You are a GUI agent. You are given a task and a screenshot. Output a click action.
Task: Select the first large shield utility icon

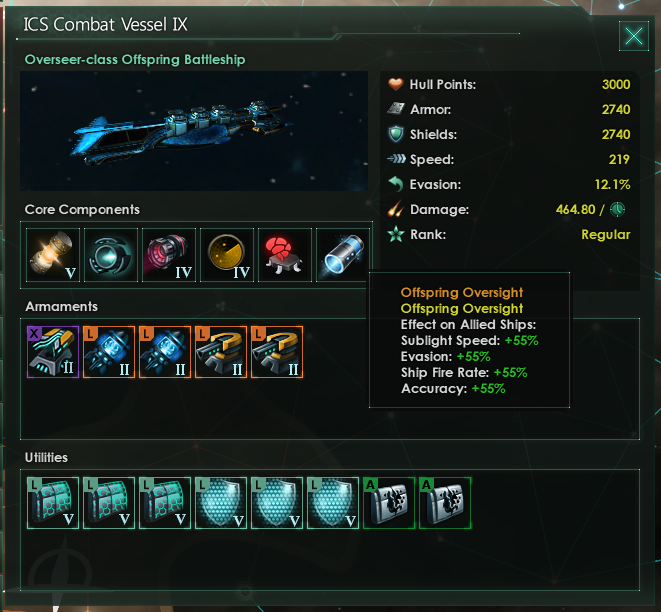[x=221, y=503]
